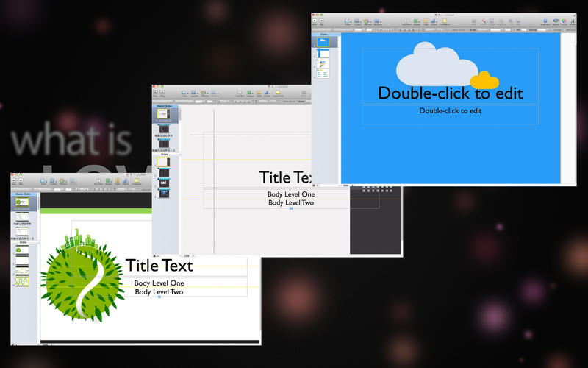This screenshot has height=368, width=588.
Task: Click 'Body Level One' in middle gray window
Action: [x=291, y=194]
